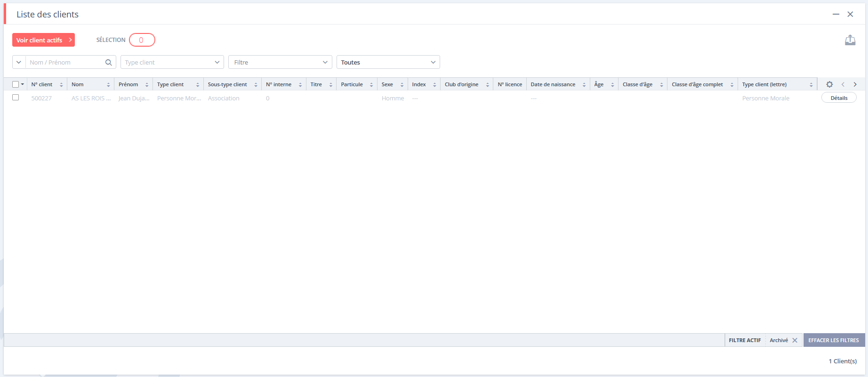Click the 500227 client number cell
Image resolution: width=868 pixels, height=377 pixels.
point(41,98)
